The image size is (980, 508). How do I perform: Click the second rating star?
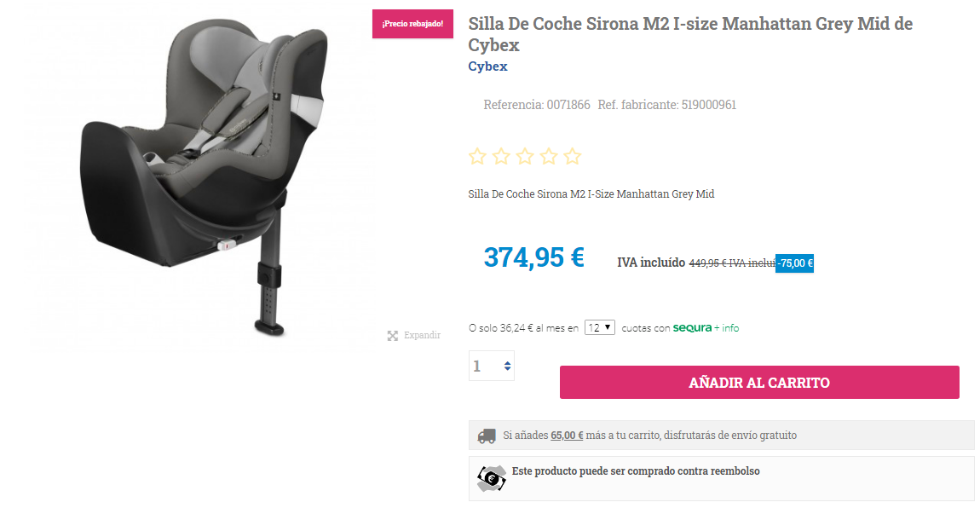coord(501,156)
